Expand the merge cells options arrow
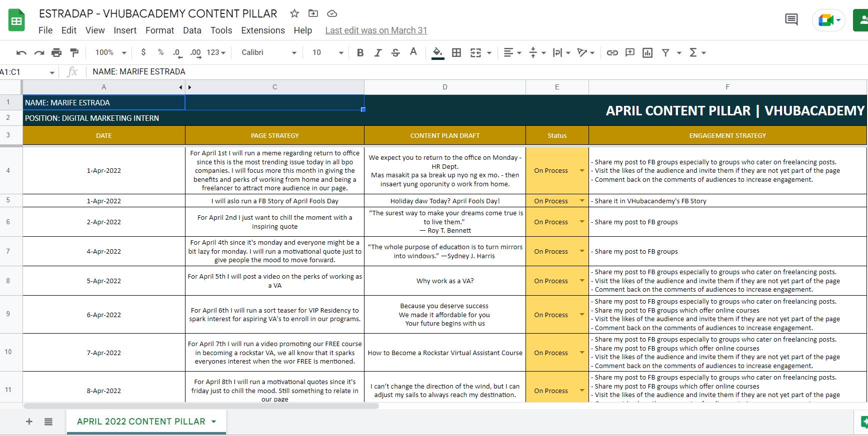868x436 pixels. [x=489, y=53]
